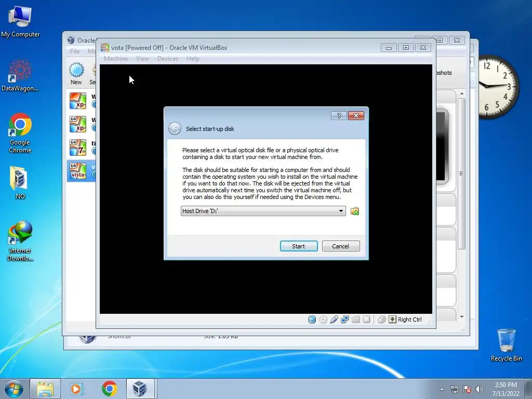Viewport: 532px width, 399px height.
Task: Click the network adapters status icon
Action: (345, 320)
